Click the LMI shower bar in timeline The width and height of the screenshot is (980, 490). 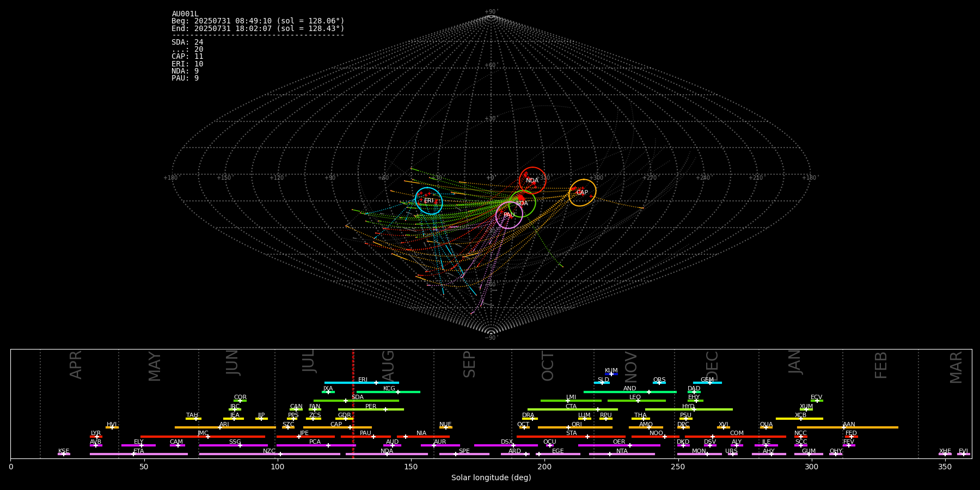(571, 401)
